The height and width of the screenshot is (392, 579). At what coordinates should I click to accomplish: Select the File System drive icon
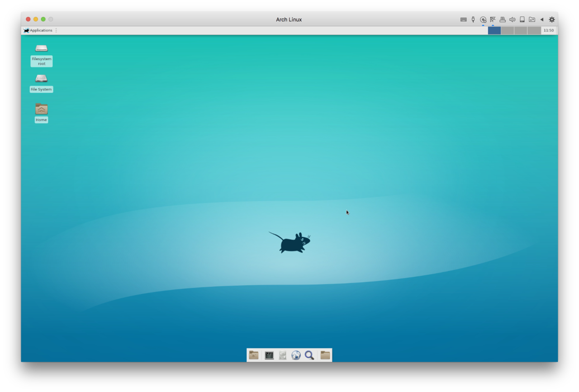(42, 79)
